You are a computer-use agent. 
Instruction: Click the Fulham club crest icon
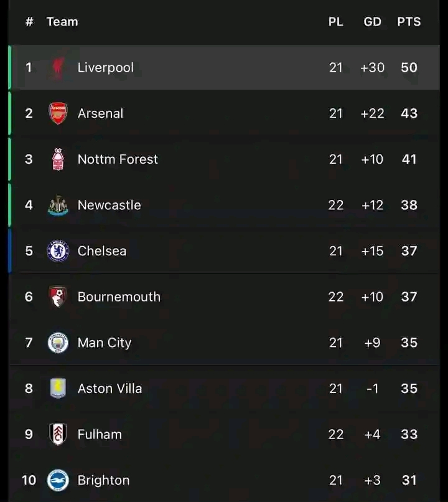point(58,434)
